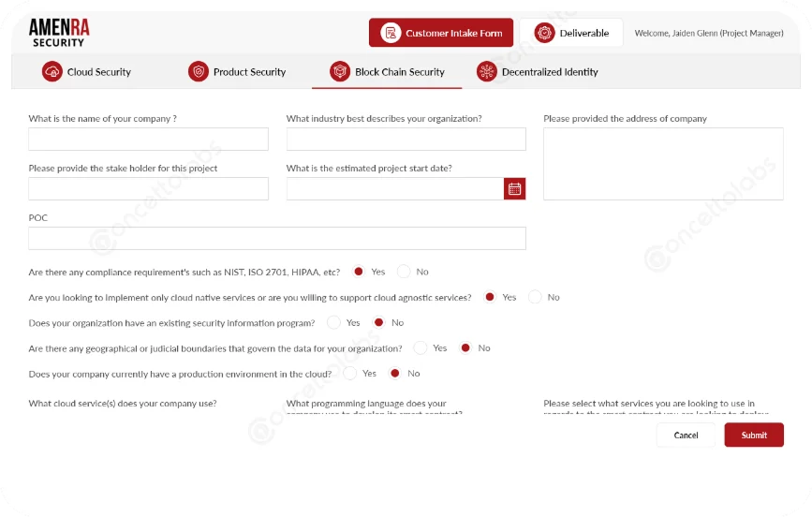Open the project start date calendar
This screenshot has width=812, height=517.
[x=514, y=189]
